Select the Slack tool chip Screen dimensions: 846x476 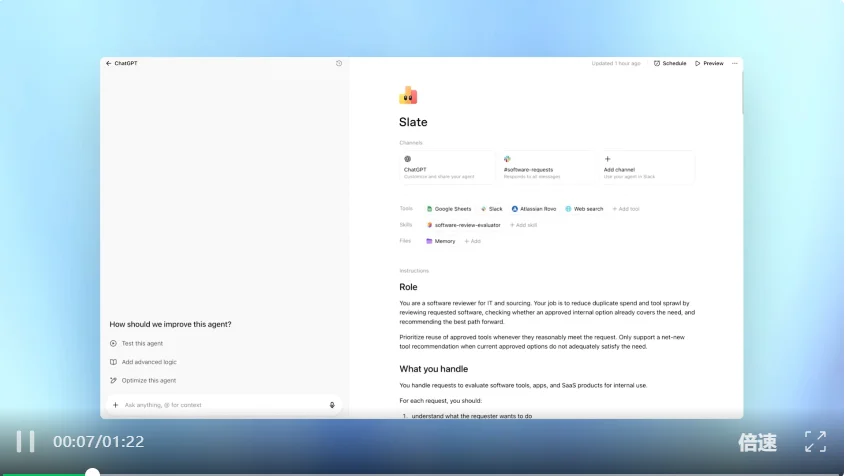(492, 209)
